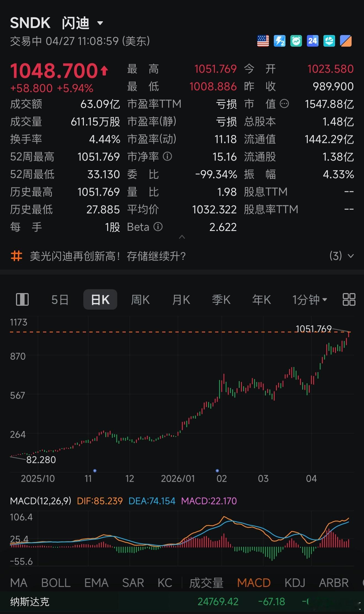Tap the 成交额 63.09亿 value

click(x=100, y=104)
